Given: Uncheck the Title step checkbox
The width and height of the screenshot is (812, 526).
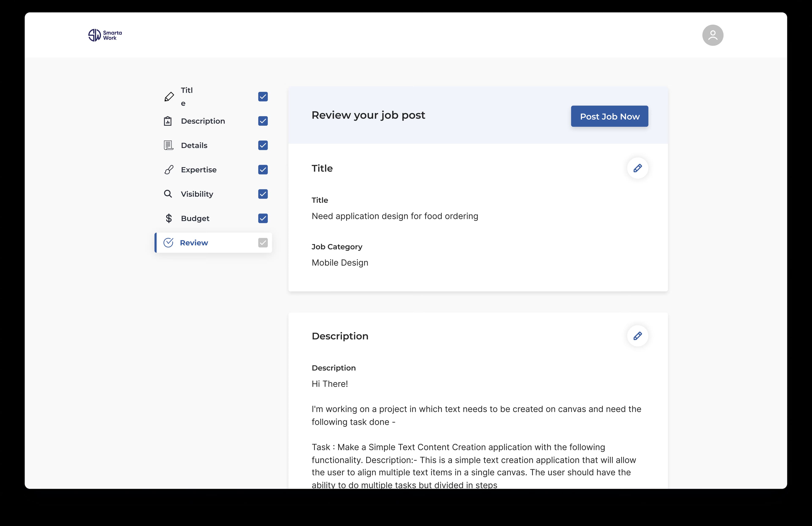Looking at the screenshot, I should click(263, 97).
